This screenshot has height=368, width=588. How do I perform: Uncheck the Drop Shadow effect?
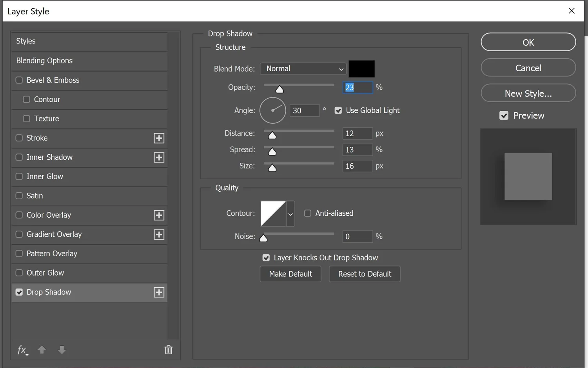[x=19, y=292]
